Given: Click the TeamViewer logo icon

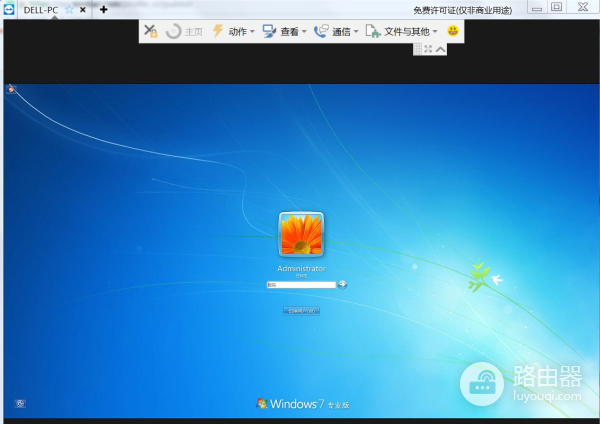Looking at the screenshot, I should tap(9, 9).
